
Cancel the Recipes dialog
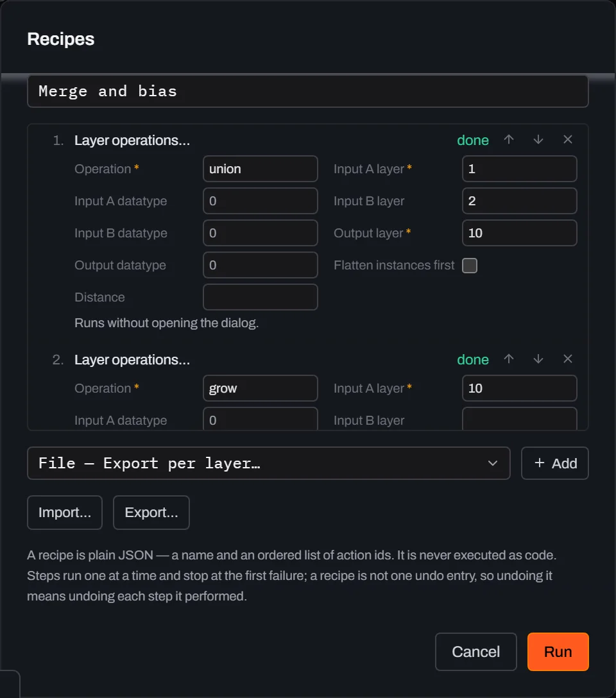pyautogui.click(x=476, y=652)
